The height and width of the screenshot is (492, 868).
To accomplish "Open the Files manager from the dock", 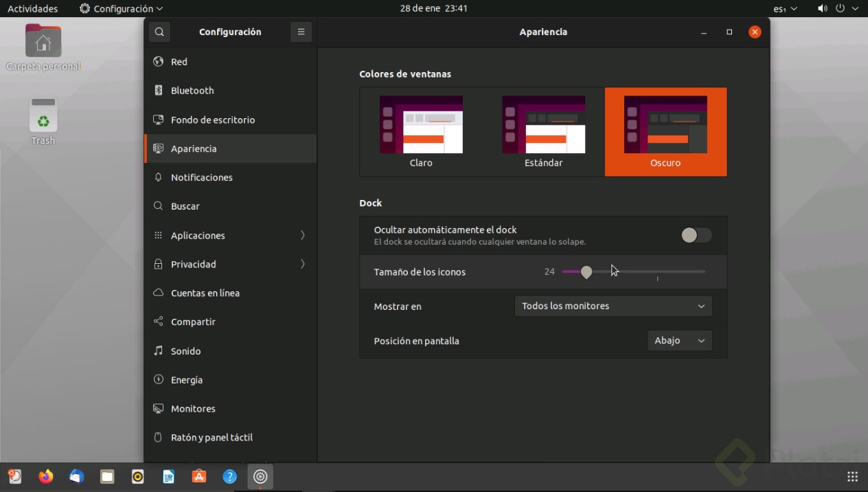I will tap(107, 477).
